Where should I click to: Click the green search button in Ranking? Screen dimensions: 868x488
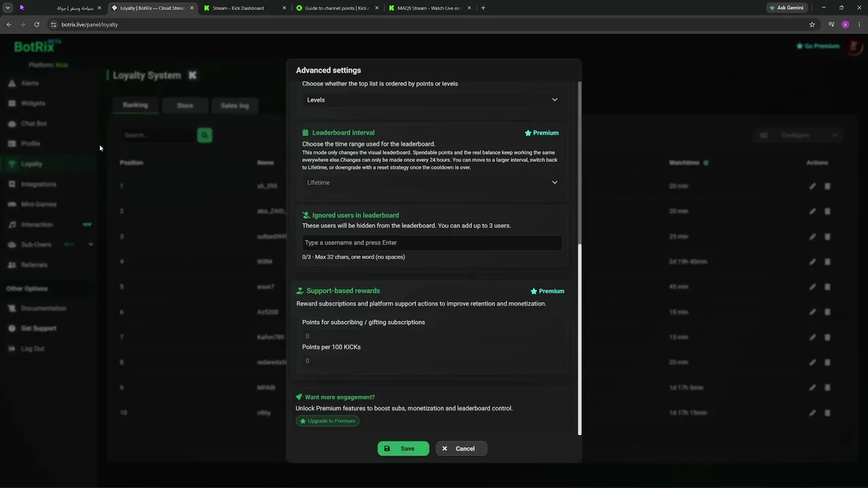[205, 136]
